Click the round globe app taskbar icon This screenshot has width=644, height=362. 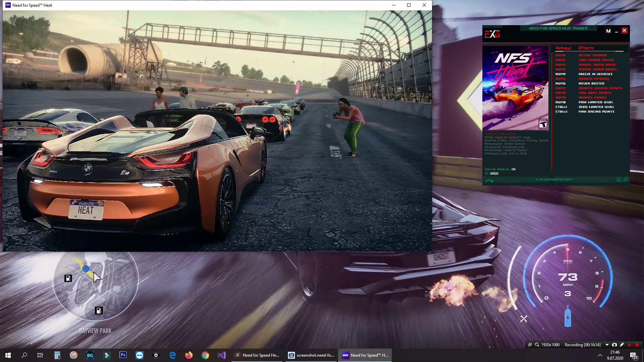pos(73,355)
